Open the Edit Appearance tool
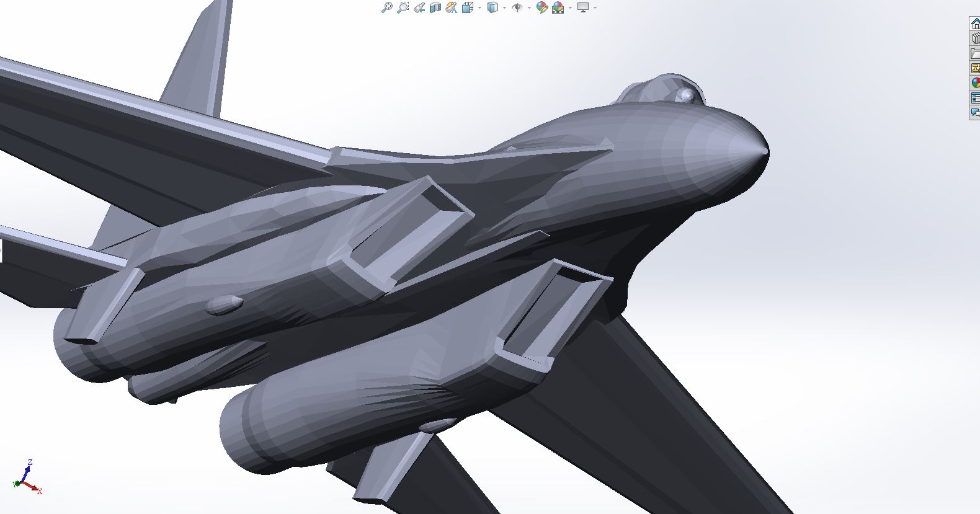980x514 pixels. (541, 7)
